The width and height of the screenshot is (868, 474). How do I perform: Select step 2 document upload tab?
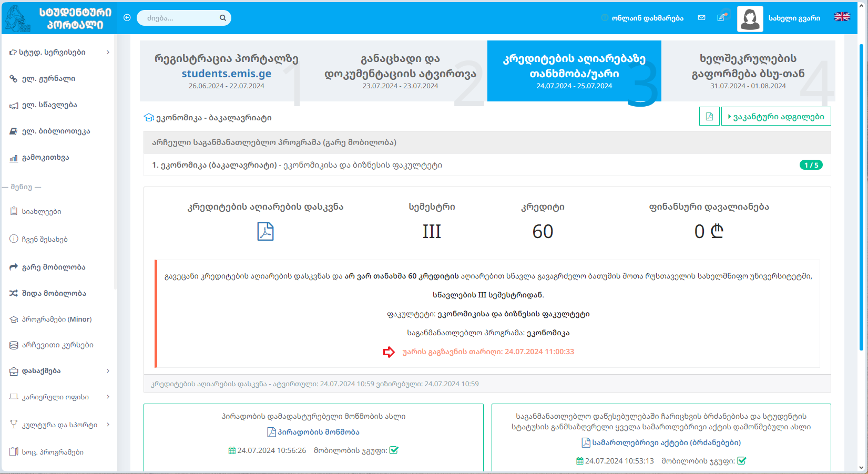[401, 71]
